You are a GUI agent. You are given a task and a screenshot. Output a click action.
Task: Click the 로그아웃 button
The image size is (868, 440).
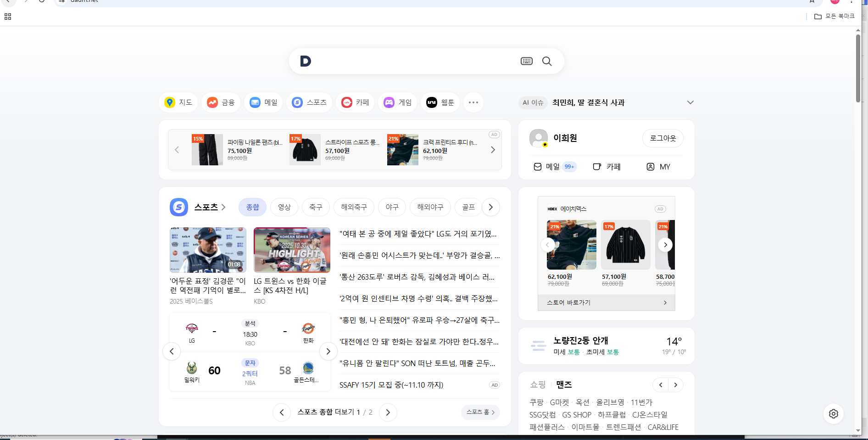click(662, 138)
